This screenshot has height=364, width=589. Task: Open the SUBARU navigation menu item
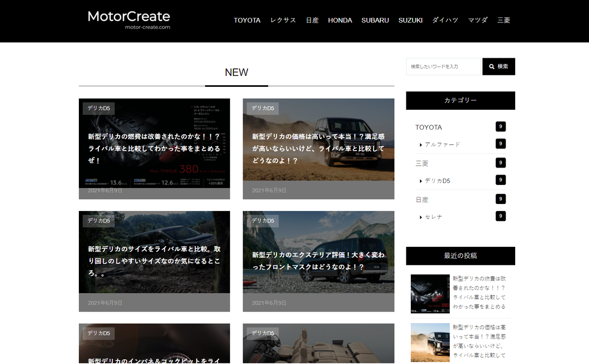coord(375,20)
